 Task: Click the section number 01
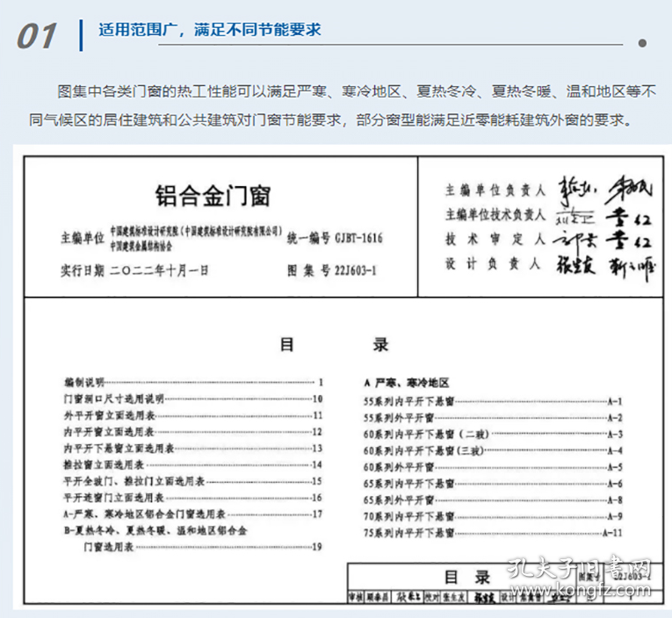click(37, 36)
